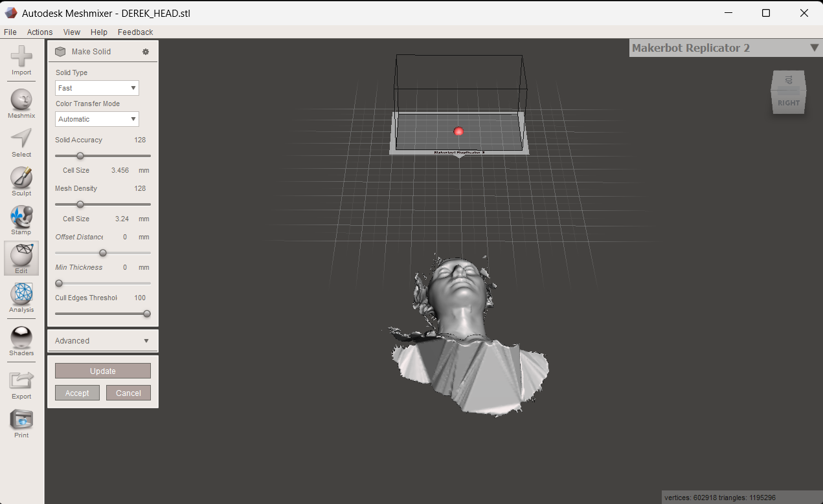Viewport: 823px width, 504px height.
Task: Open the View menu
Action: pyautogui.click(x=72, y=32)
